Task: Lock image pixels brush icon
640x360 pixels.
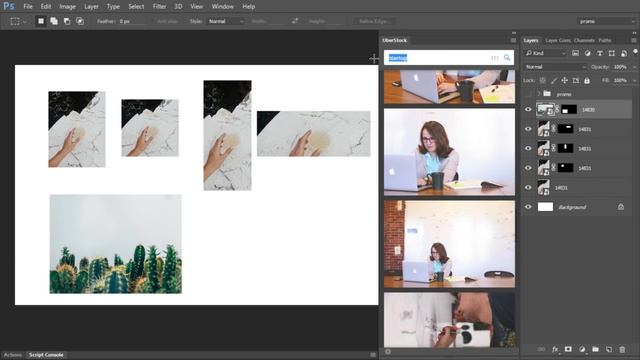Action: pos(553,81)
